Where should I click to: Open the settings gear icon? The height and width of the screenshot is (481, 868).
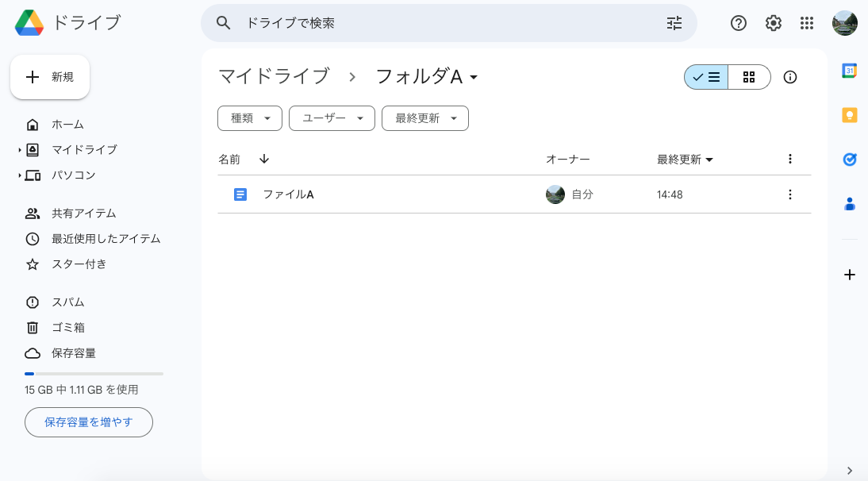coord(773,23)
